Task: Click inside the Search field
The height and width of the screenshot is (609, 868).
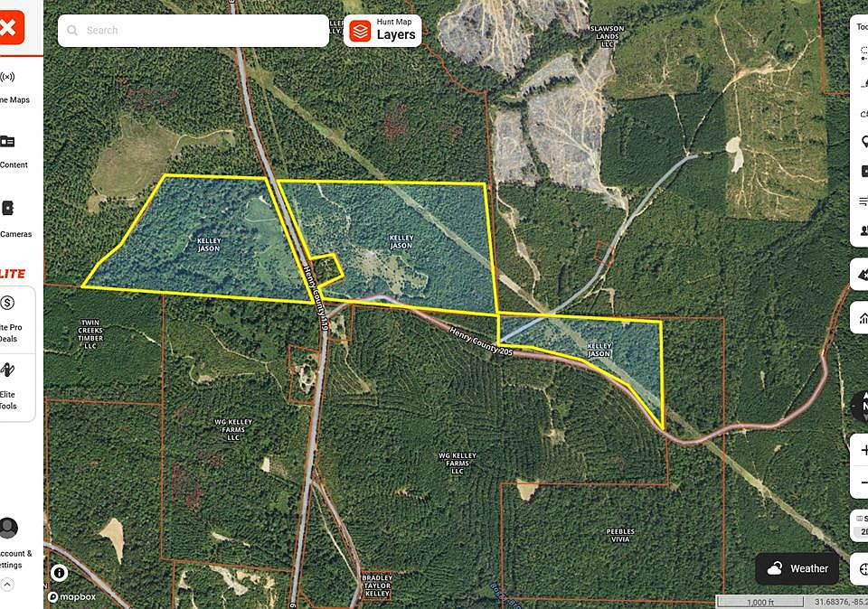Action: point(193,31)
